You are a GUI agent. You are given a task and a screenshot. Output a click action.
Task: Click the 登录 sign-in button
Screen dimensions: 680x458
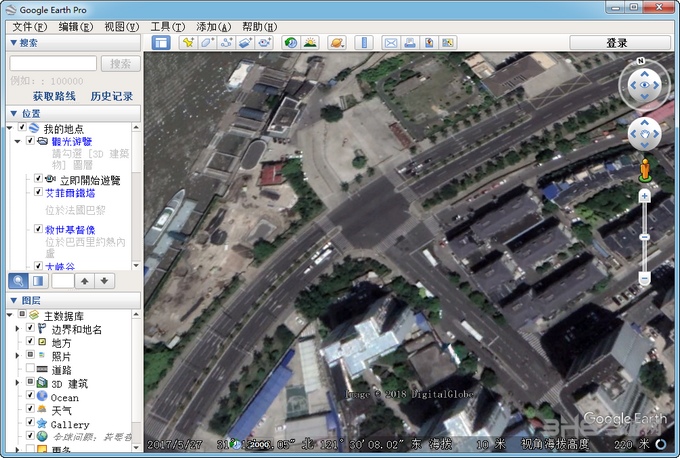[620, 43]
